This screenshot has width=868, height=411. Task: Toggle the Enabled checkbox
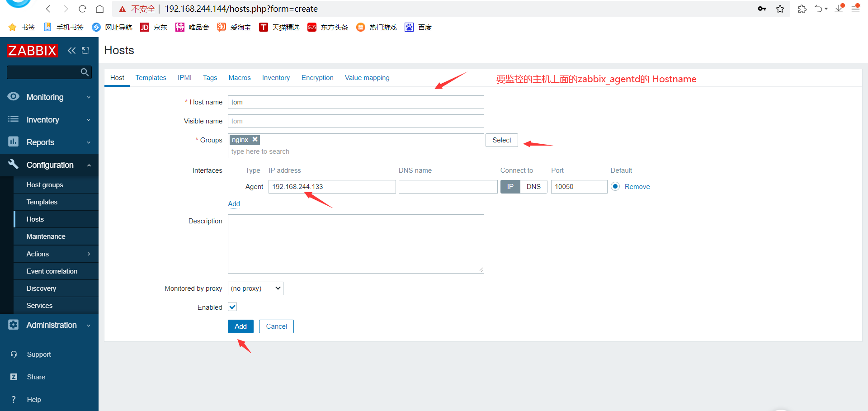(232, 307)
